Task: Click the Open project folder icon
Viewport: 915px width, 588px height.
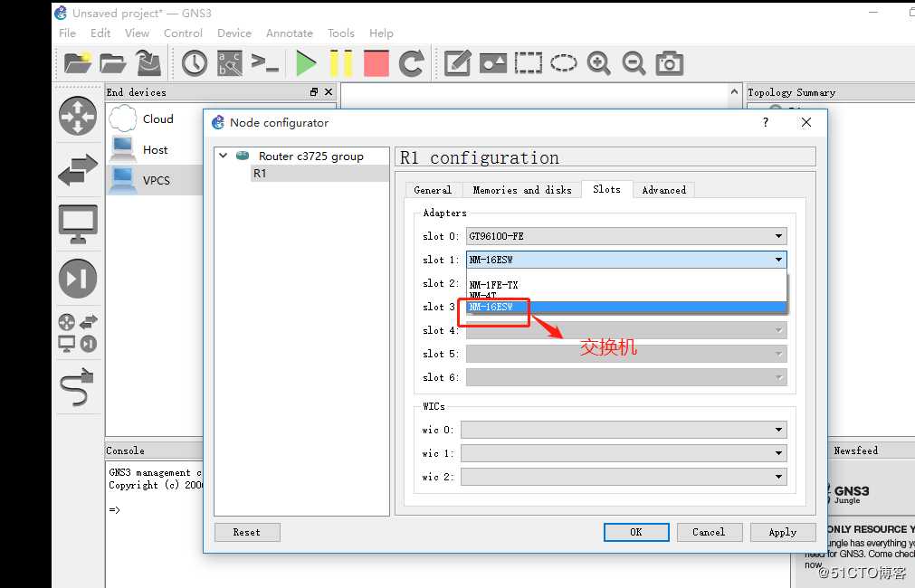Action: 112,63
